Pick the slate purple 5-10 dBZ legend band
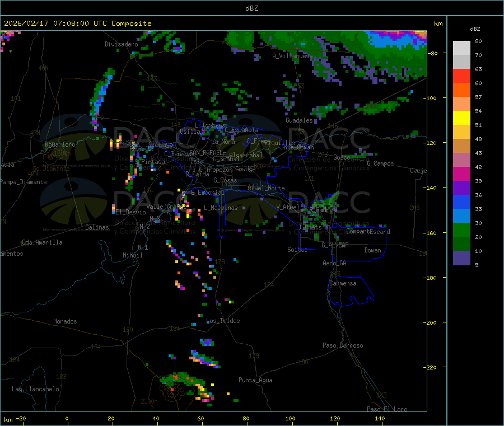Viewport: 504px width, 426px height. (x=461, y=258)
